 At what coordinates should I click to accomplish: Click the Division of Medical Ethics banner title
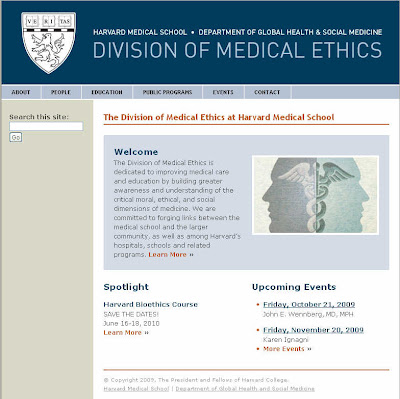point(237,50)
